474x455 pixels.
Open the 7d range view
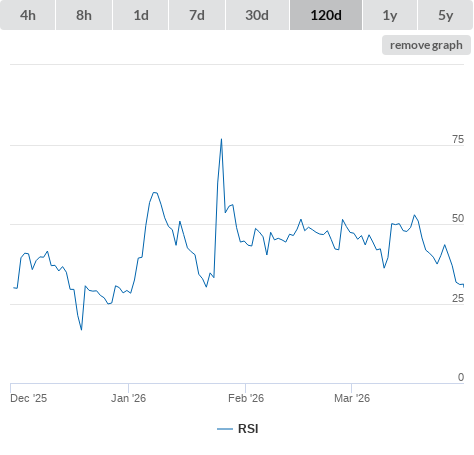(x=197, y=15)
